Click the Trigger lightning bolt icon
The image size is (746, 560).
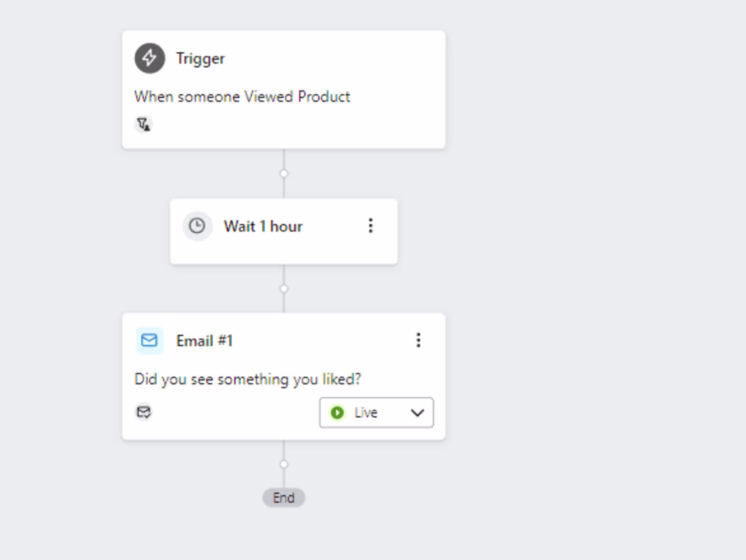[x=150, y=58]
